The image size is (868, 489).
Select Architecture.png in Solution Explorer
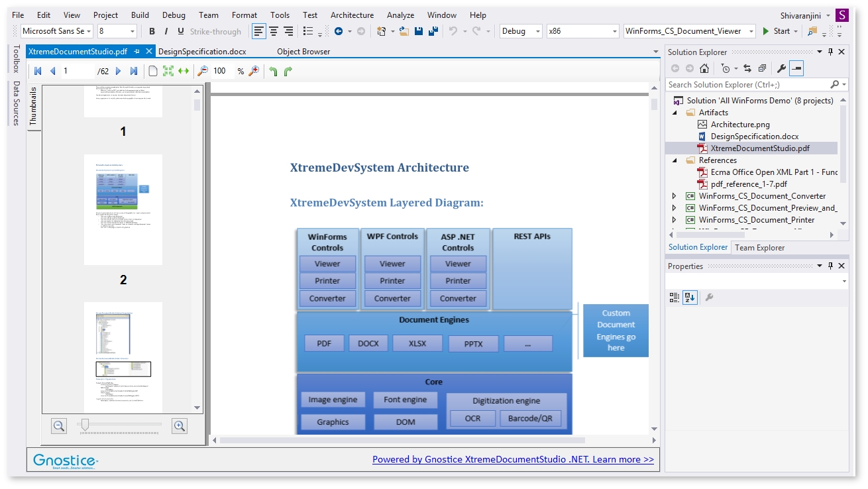(740, 125)
